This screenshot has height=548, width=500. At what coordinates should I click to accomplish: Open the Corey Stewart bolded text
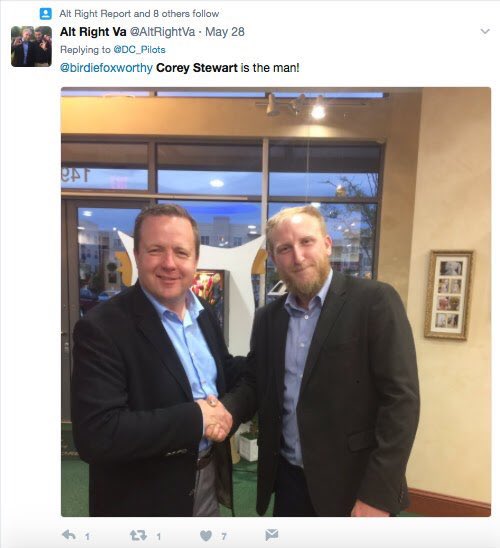(197, 67)
